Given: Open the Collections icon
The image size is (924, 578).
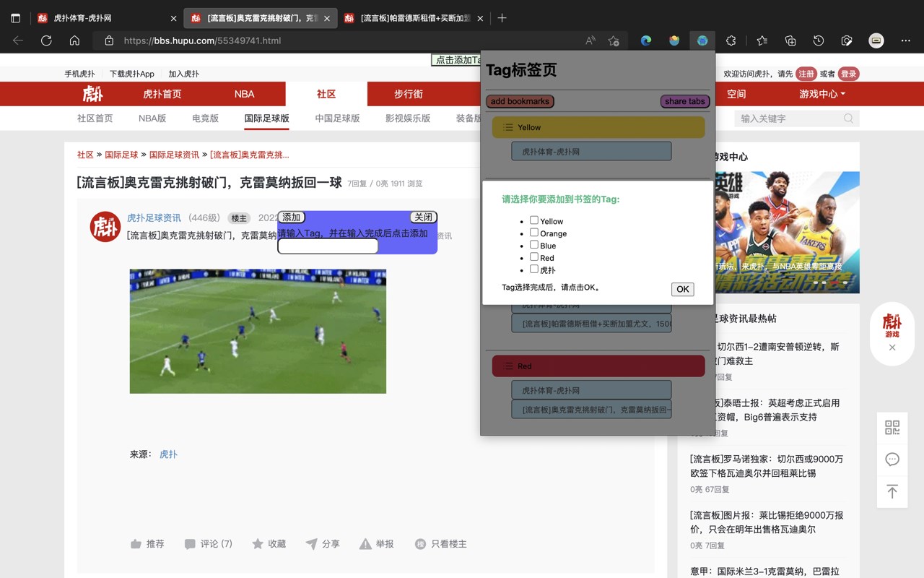Looking at the screenshot, I should click(x=790, y=40).
